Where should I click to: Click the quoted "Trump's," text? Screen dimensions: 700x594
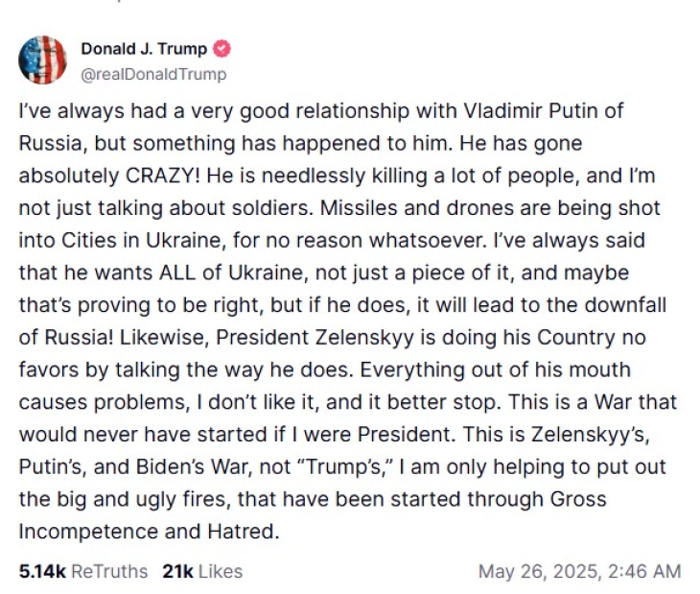[342, 466]
